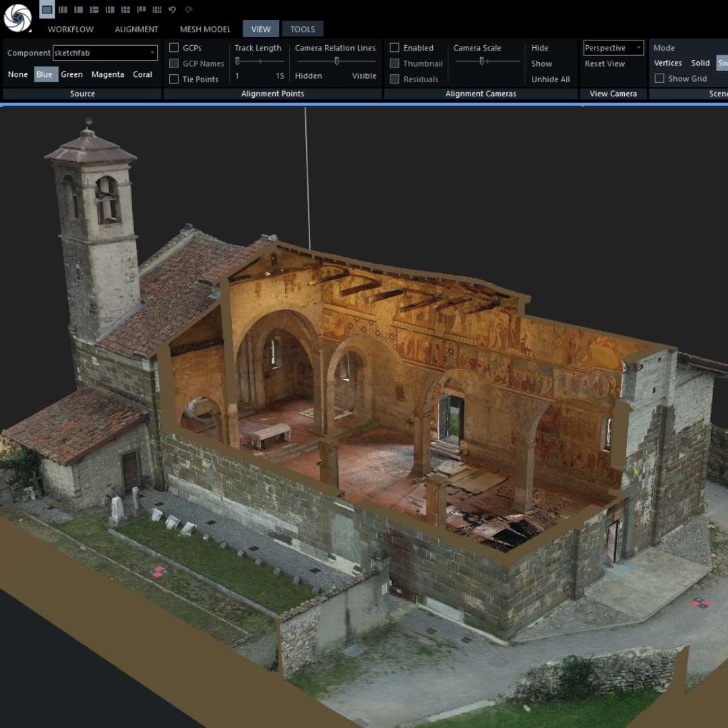Click the redo arrow icon
This screenshot has width=728, height=728.
click(x=189, y=9)
